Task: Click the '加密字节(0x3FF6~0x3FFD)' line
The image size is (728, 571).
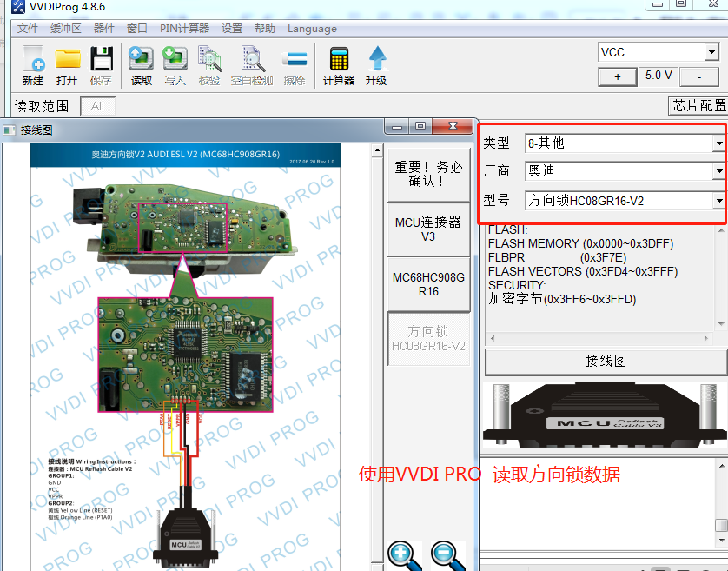Action: coord(562,299)
